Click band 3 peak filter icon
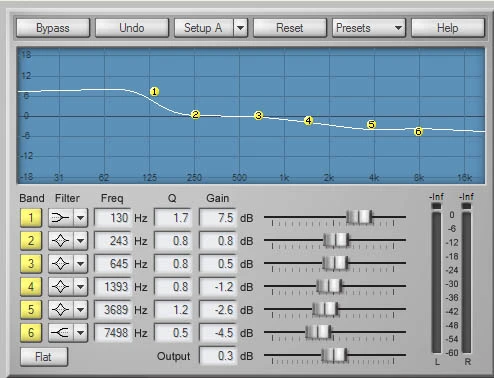 click(61, 264)
